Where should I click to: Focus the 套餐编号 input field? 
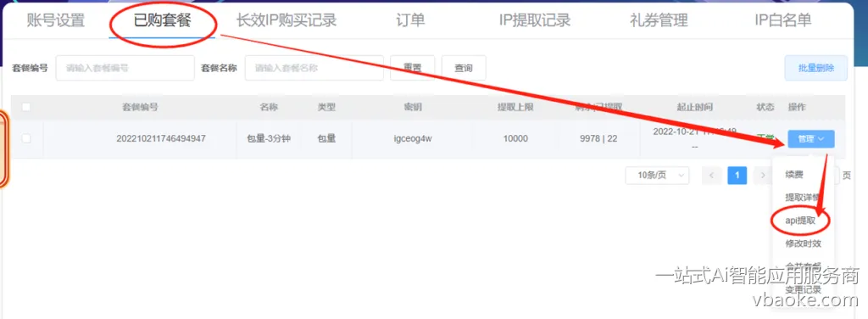coord(125,68)
